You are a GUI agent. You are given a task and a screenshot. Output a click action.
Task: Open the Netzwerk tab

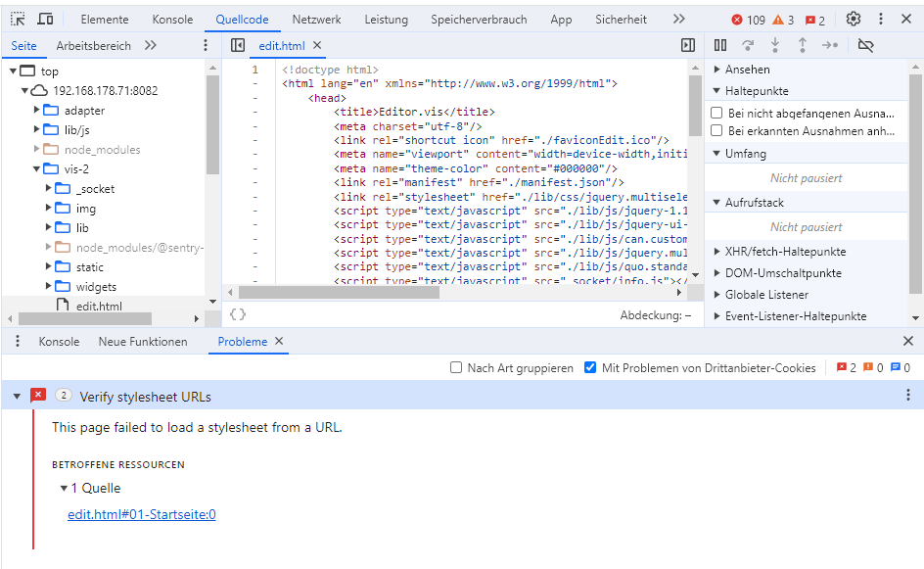pos(316,20)
